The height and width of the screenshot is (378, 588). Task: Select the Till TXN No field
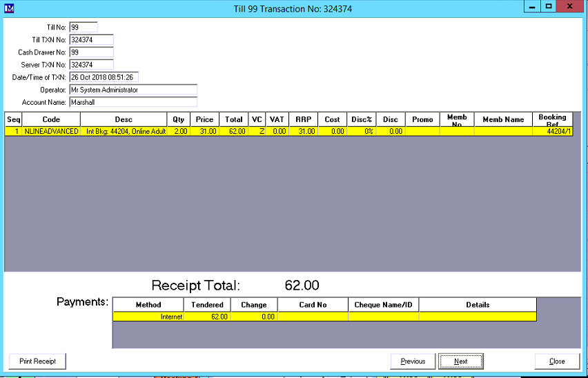click(x=92, y=40)
